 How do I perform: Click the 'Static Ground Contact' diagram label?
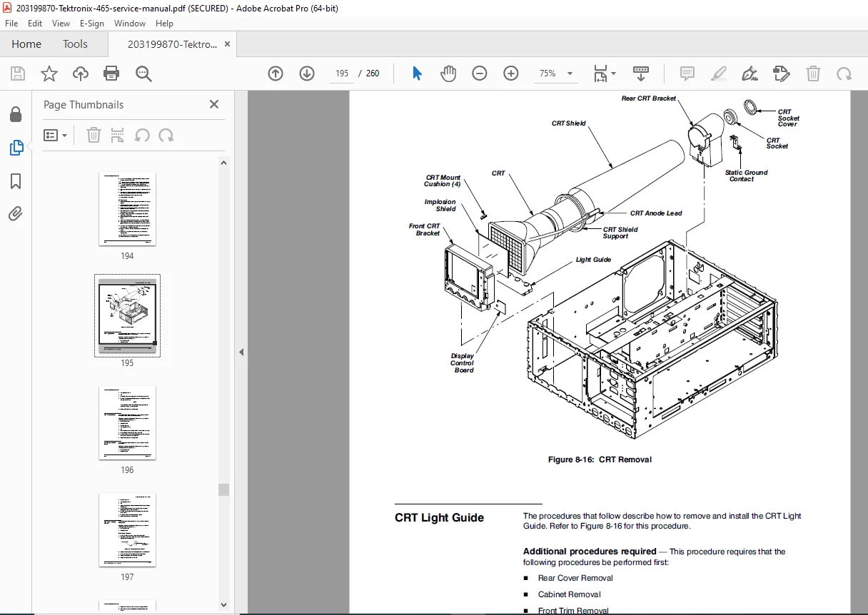746,176
